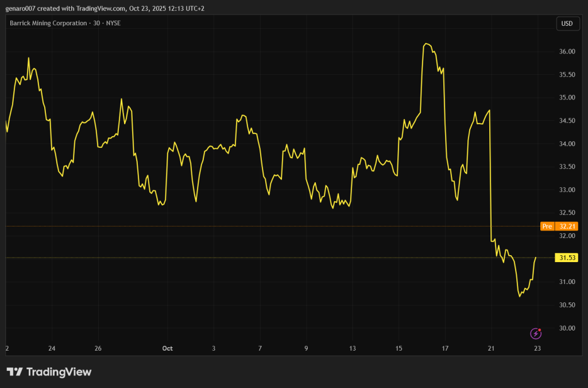Viewport: 588px width, 388px height.
Task: Open the USD currency selector
Action: (x=567, y=24)
